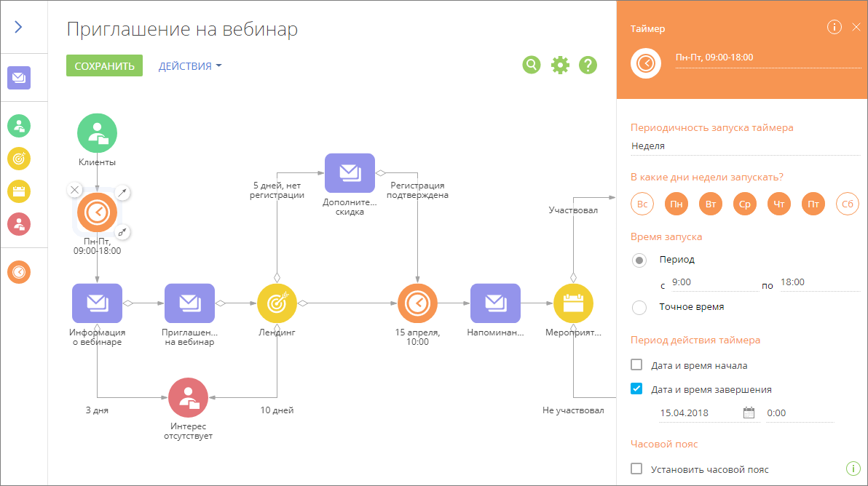Viewport: 868px width, 486px height.
Task: Check the Дата и время начала checkbox
Action: [x=636, y=365]
